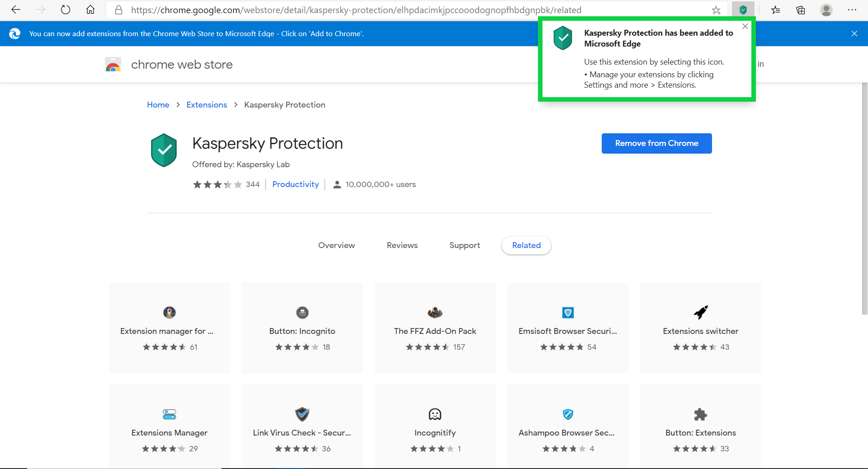Open the Button: Incognito icon
Image resolution: width=868 pixels, height=469 pixels.
(302, 312)
